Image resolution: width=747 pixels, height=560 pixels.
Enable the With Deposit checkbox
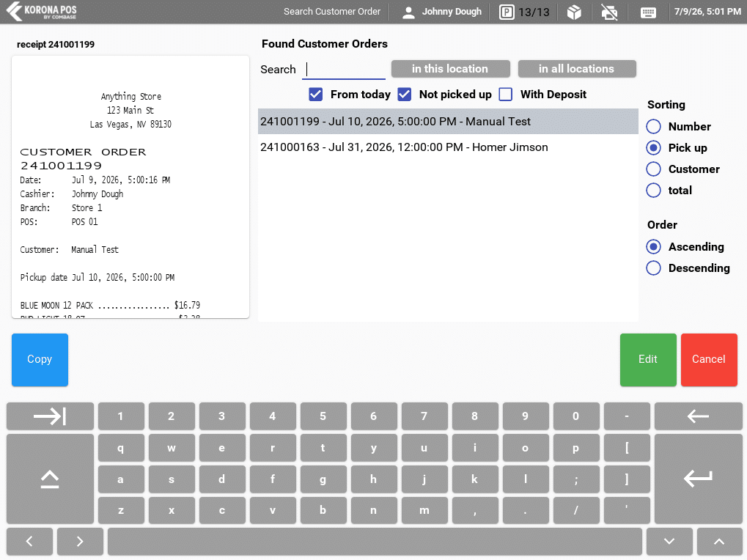506,95
